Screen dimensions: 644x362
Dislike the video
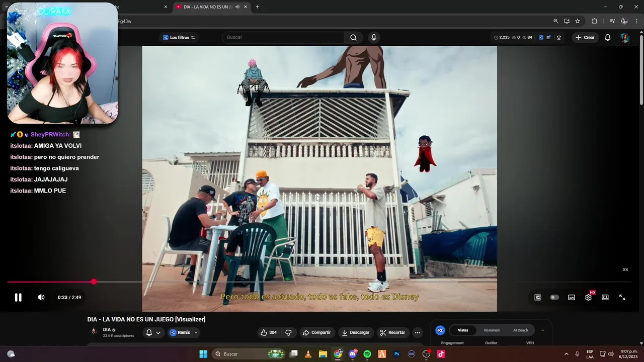(288, 332)
